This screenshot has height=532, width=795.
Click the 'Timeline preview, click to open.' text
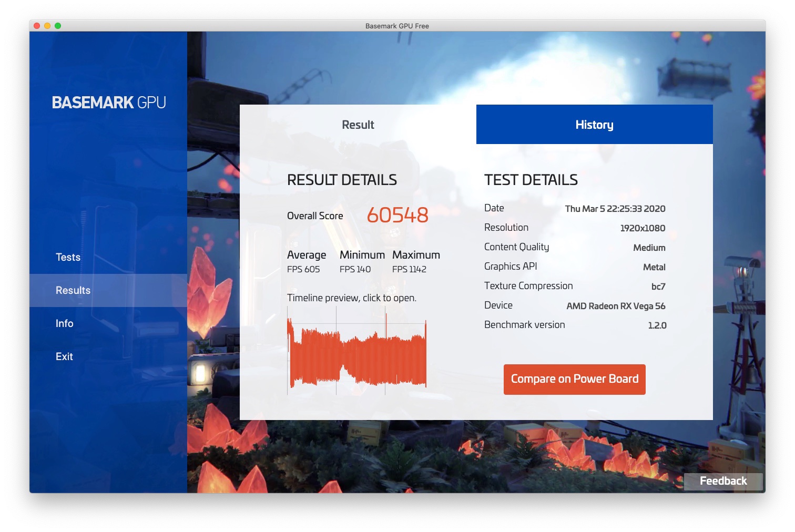(352, 298)
